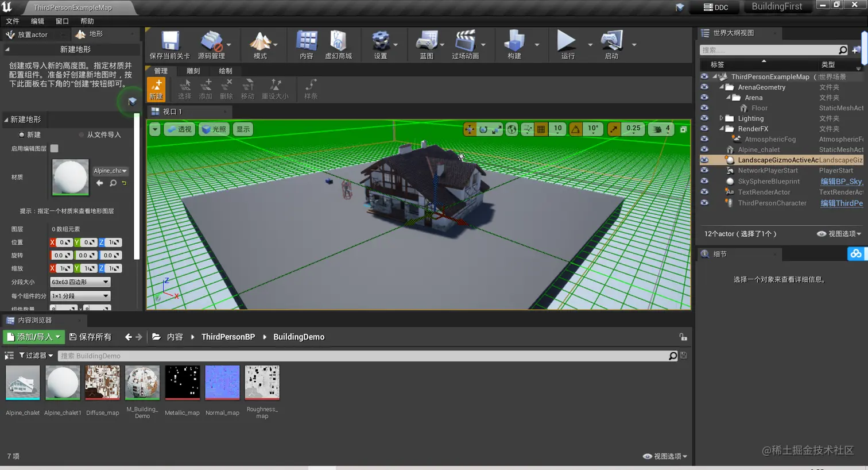This screenshot has height=470, width=868.
Task: Select the 删除 landscape tool
Action: click(226, 89)
